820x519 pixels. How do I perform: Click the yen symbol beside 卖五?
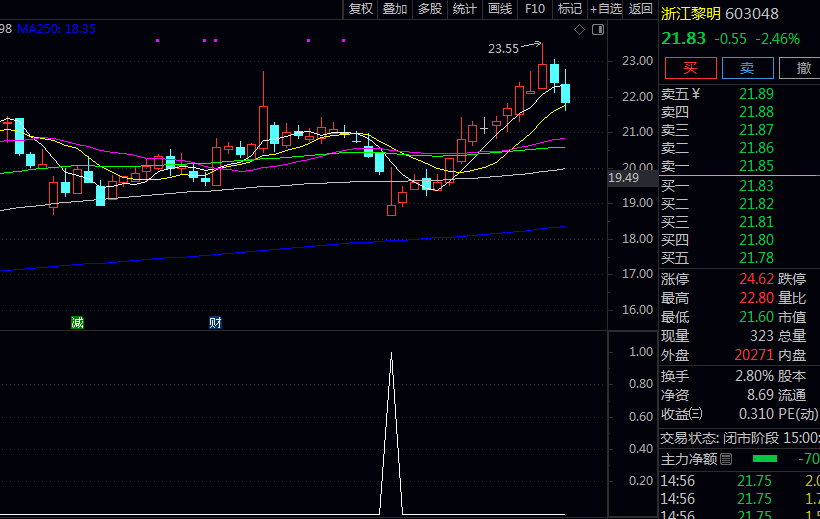point(696,94)
